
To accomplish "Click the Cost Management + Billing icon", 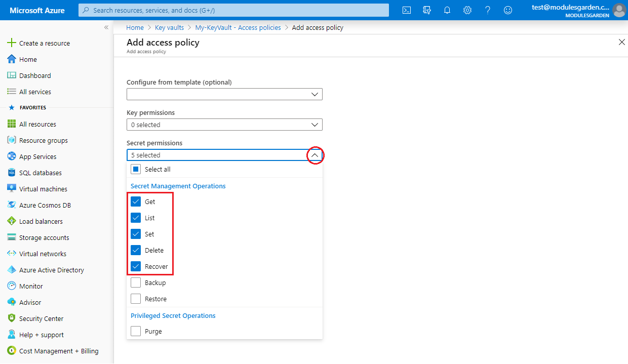I will (x=12, y=351).
